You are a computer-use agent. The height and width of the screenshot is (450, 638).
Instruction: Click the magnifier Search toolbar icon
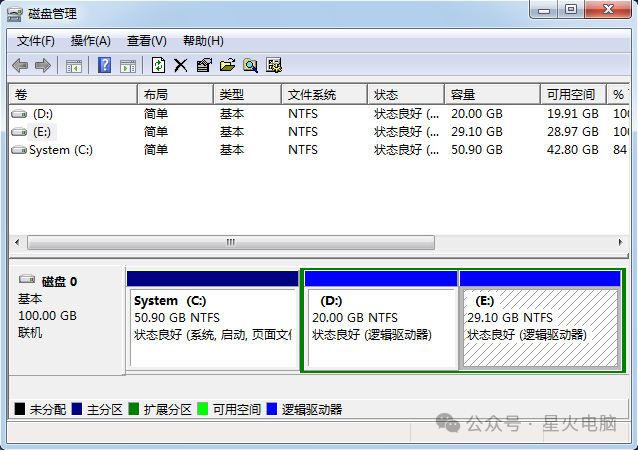tap(250, 65)
